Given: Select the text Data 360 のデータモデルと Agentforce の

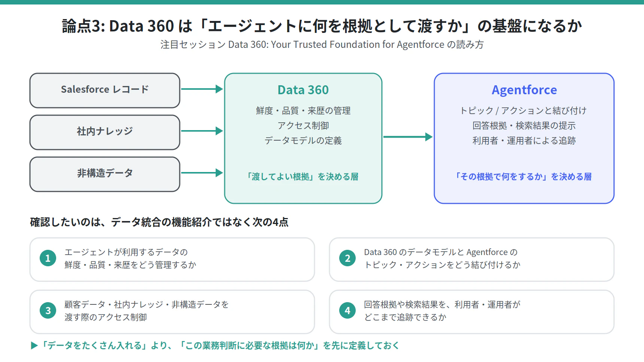Looking at the screenshot, I should pyautogui.click(x=441, y=252).
